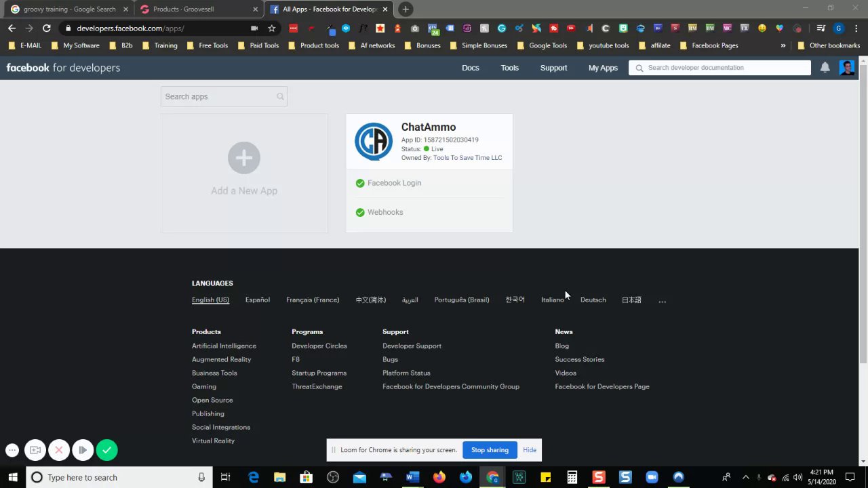Open the E-MAIL bookmarks folder

coord(25,45)
